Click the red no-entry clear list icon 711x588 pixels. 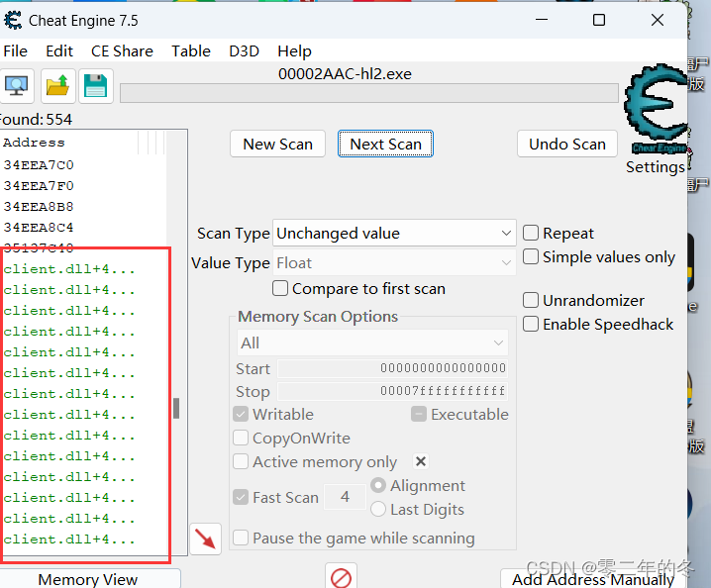point(341,577)
